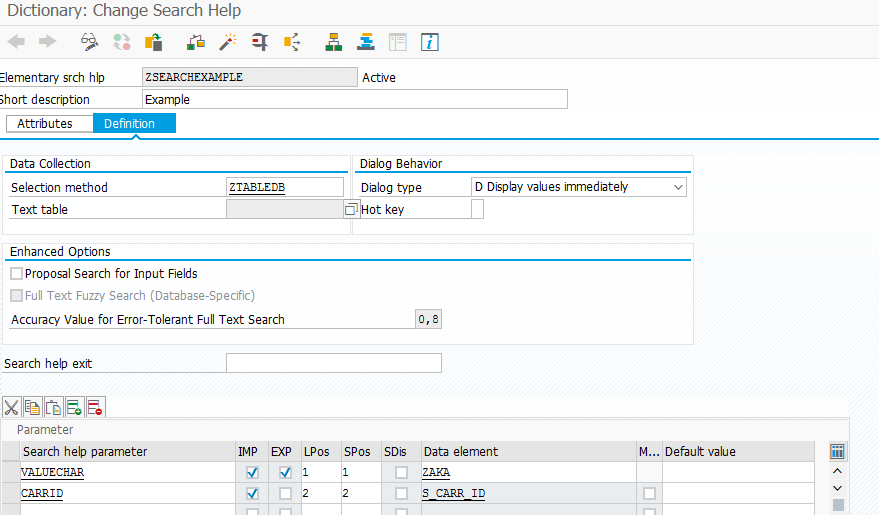
Task: Click the Search help exit field
Action: tap(334, 363)
